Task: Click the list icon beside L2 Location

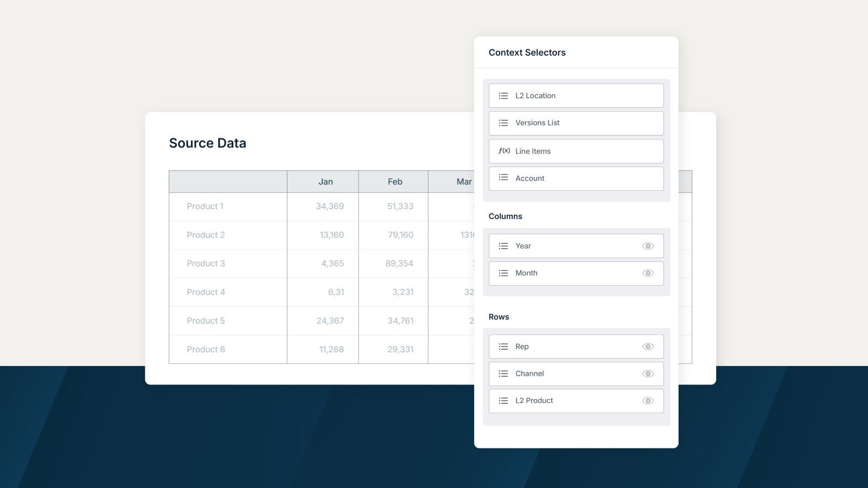Action: (503, 96)
